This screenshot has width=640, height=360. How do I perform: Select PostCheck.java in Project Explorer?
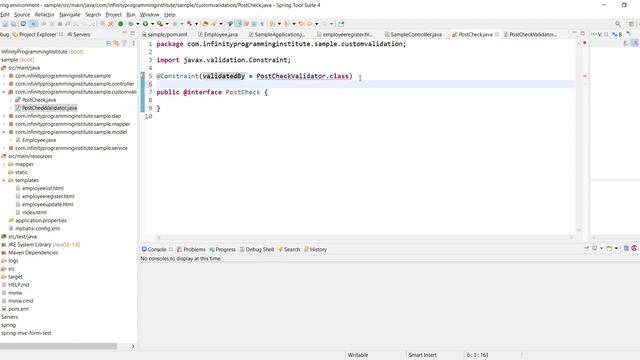tap(39, 100)
